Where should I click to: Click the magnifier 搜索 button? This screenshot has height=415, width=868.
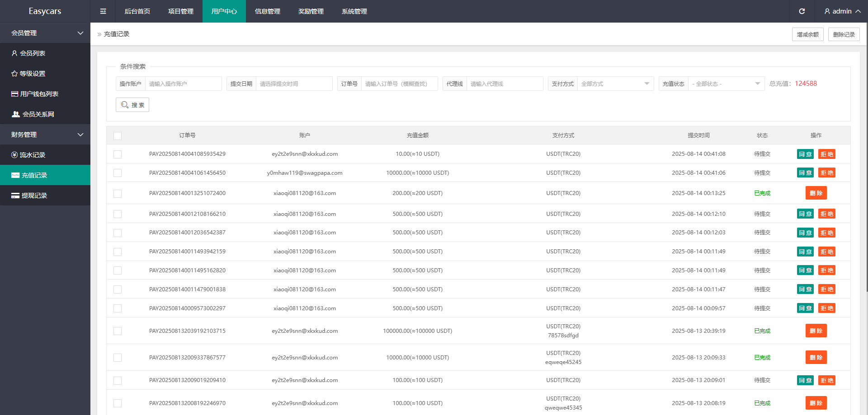(132, 105)
